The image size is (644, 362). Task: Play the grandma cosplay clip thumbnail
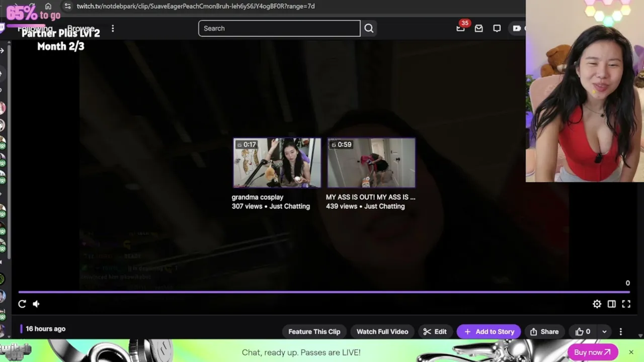coord(277,163)
